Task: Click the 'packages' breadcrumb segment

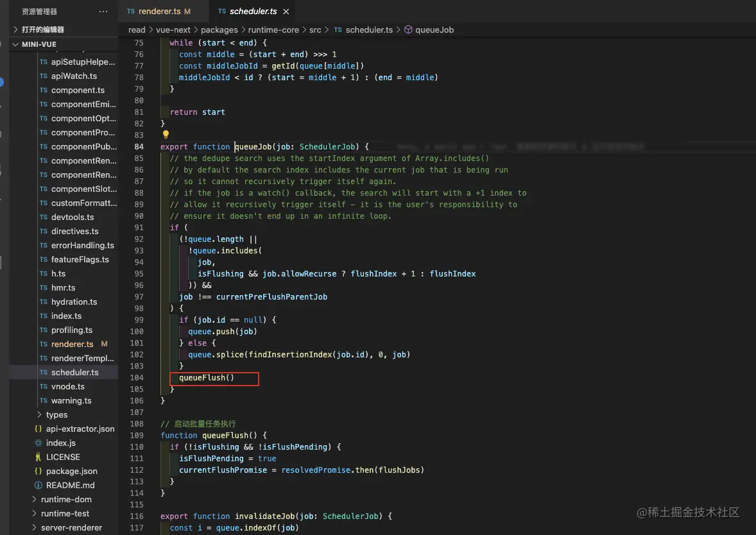Action: (x=219, y=30)
